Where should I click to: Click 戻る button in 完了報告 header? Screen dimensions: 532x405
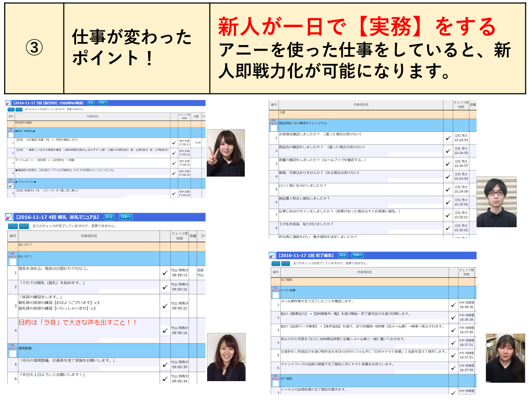click(x=343, y=255)
